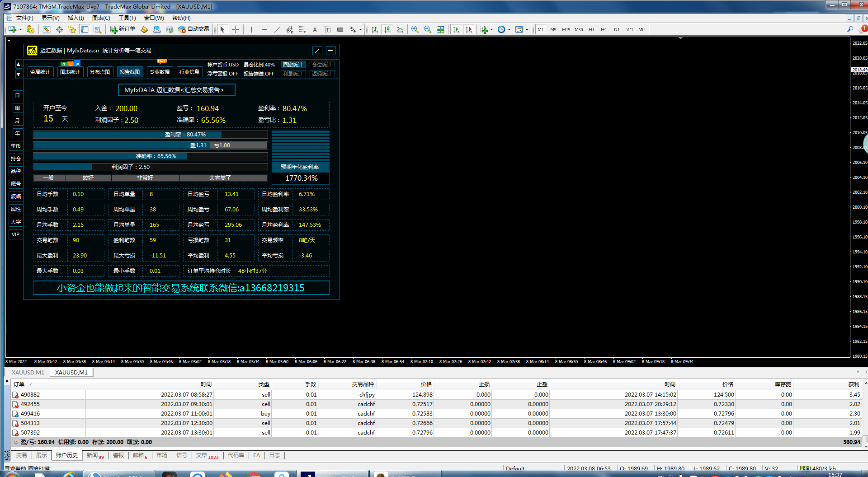868x477 pixels.
Task: Click the 全局统计 button in MyfxData panel
Action: point(40,72)
